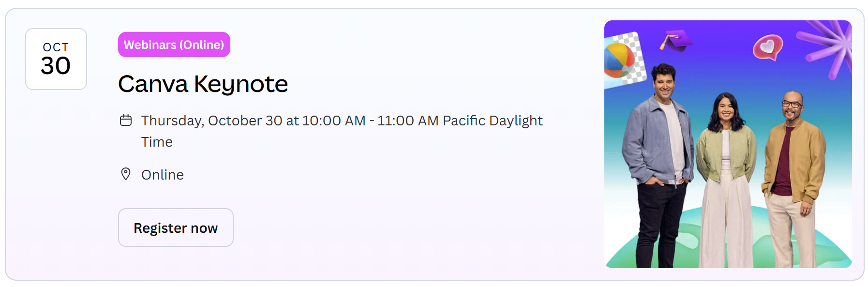Click the Pacific Daylight Time text
This screenshot has width=868, height=287.
(491, 121)
